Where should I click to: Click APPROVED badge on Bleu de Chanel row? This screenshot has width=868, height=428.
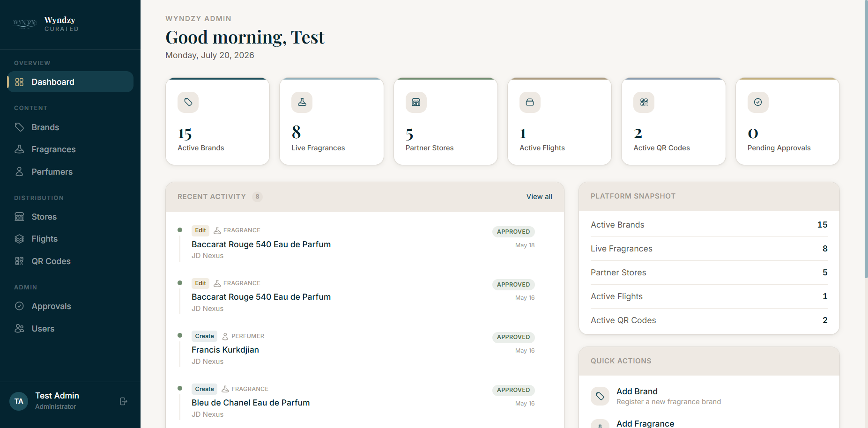tap(513, 390)
